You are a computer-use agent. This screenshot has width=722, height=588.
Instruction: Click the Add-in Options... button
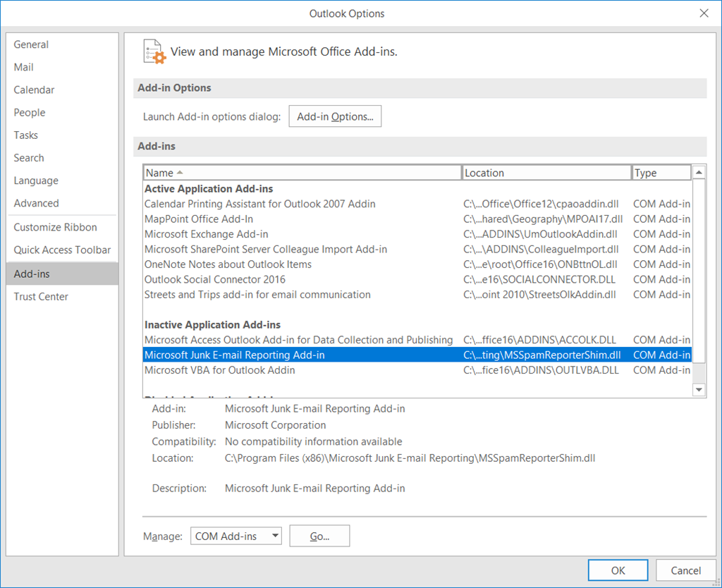click(335, 116)
